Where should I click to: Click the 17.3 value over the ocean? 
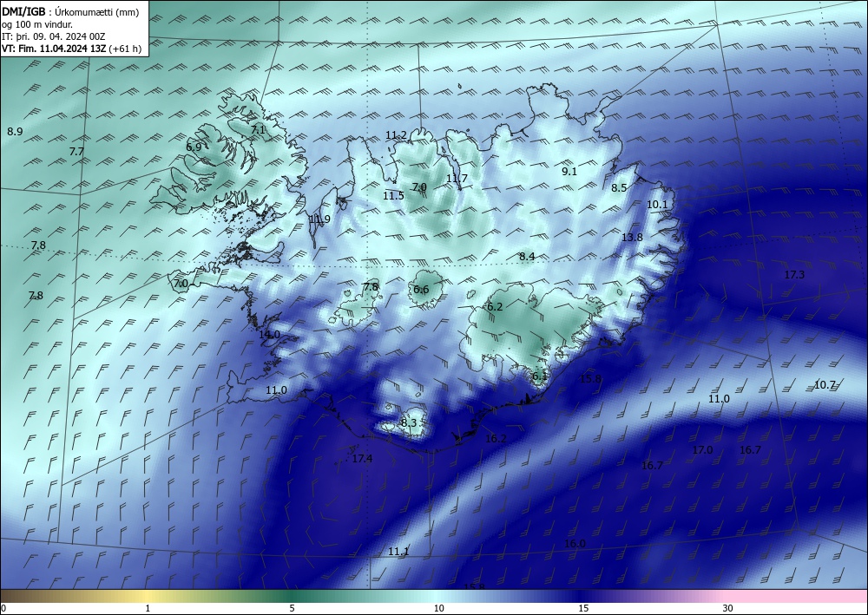point(794,275)
